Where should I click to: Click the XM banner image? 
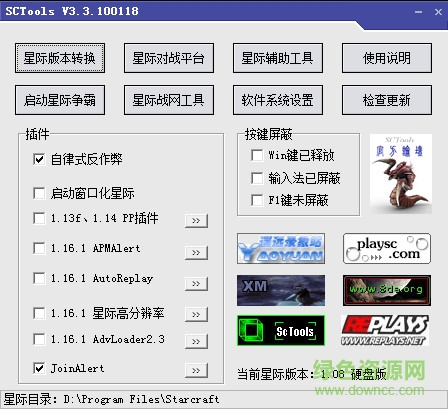point(281,290)
